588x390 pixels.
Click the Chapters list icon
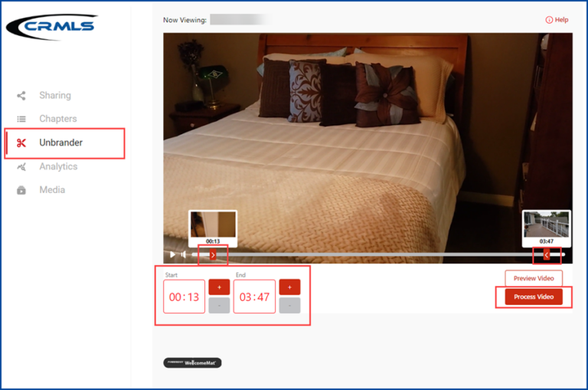tap(21, 119)
